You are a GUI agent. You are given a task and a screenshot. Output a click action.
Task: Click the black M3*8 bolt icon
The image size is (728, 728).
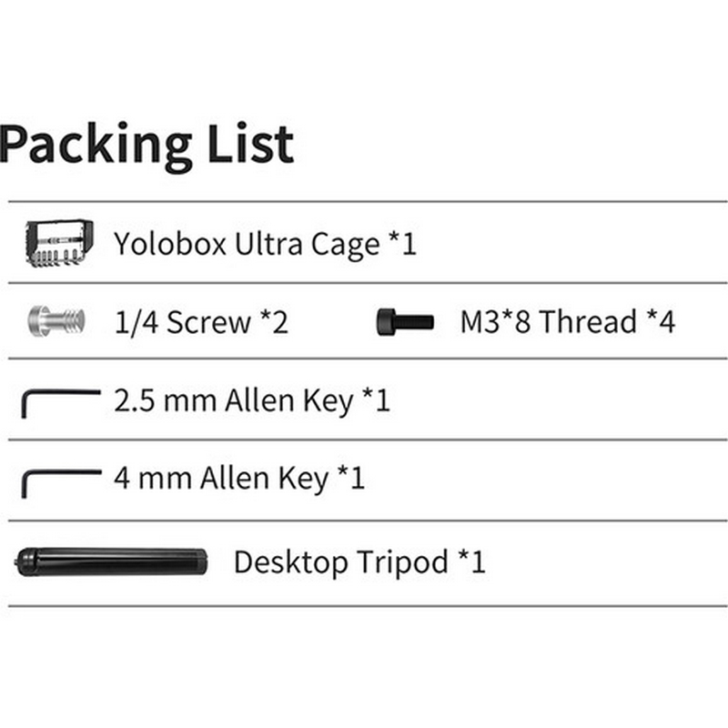[405, 320]
